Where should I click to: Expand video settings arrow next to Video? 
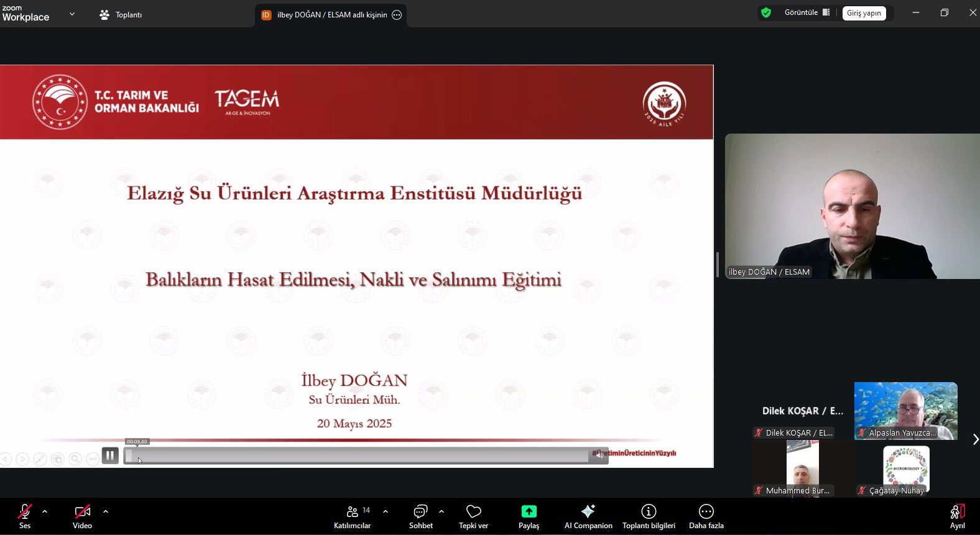click(106, 511)
